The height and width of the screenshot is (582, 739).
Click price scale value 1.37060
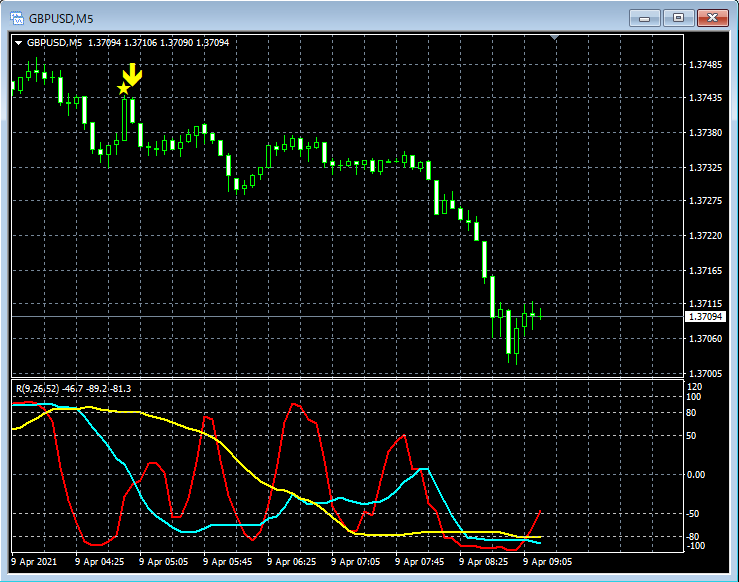tap(705, 339)
